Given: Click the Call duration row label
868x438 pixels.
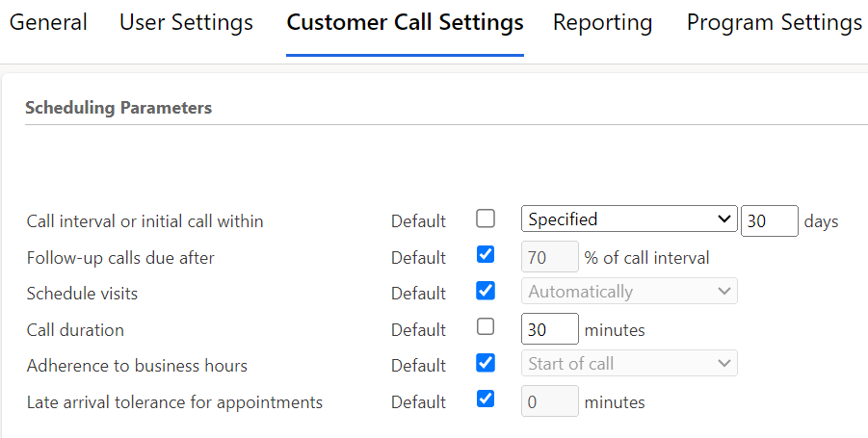Looking at the screenshot, I should pyautogui.click(x=75, y=330).
